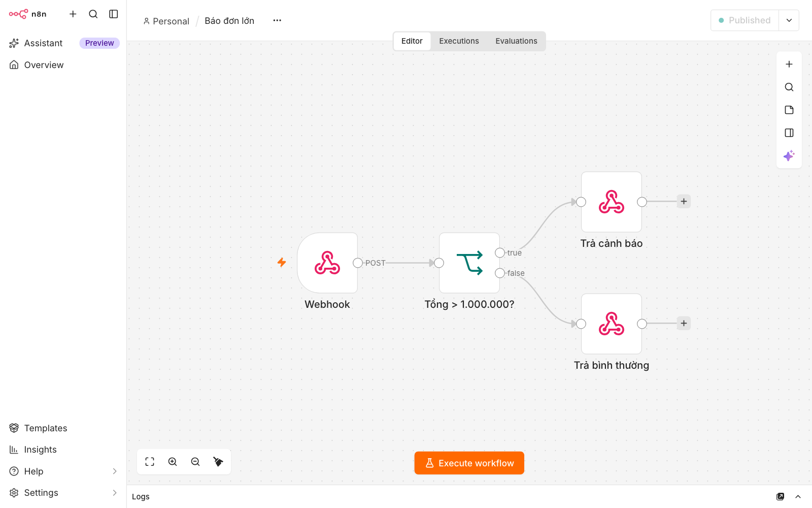The height and width of the screenshot is (508, 812).
Task: Click the Published status button
Action: tap(745, 20)
